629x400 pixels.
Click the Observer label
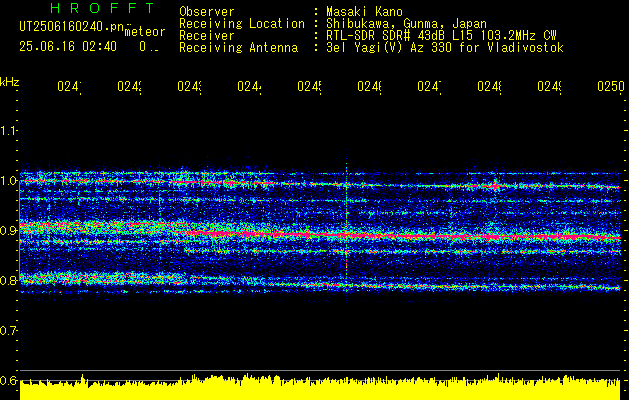click(x=207, y=12)
